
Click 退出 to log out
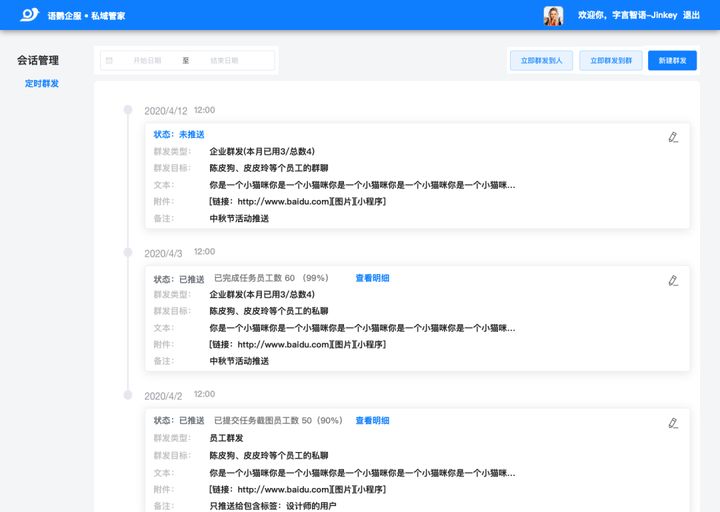(691, 16)
